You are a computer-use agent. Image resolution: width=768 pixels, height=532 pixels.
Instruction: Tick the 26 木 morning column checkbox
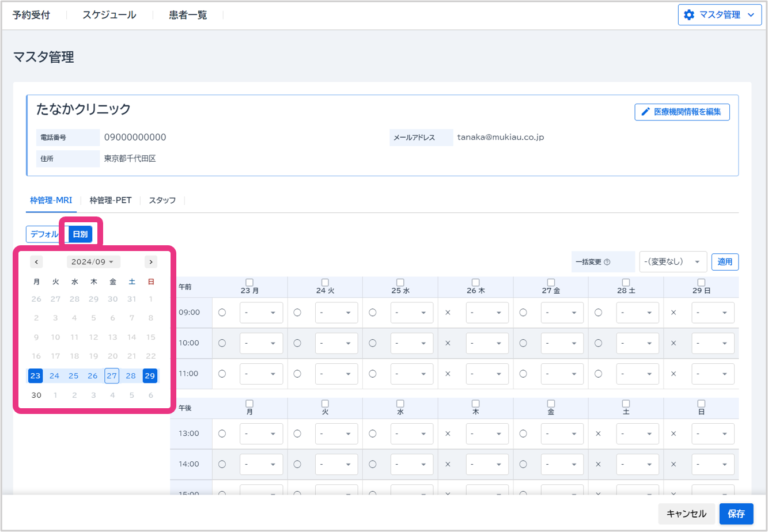475,282
